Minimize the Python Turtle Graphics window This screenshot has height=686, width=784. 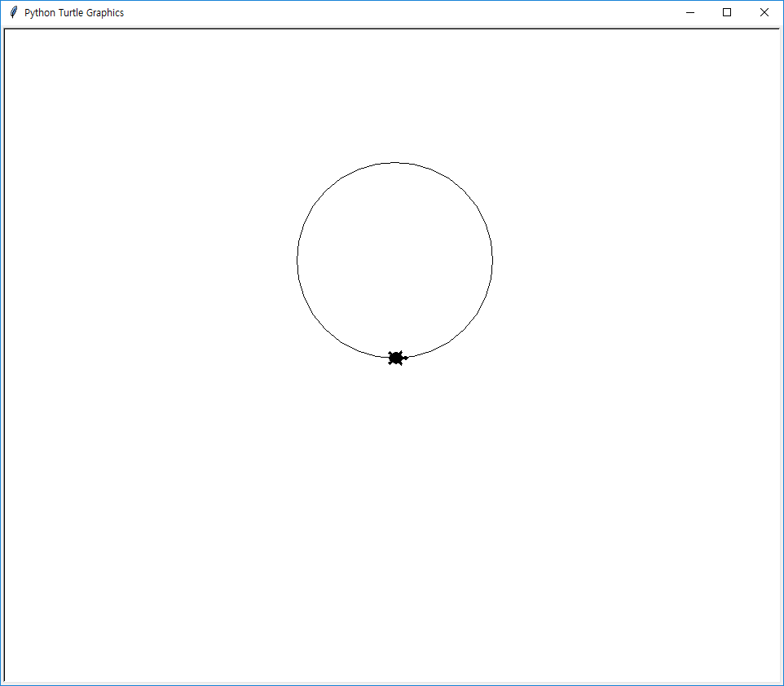(x=690, y=12)
